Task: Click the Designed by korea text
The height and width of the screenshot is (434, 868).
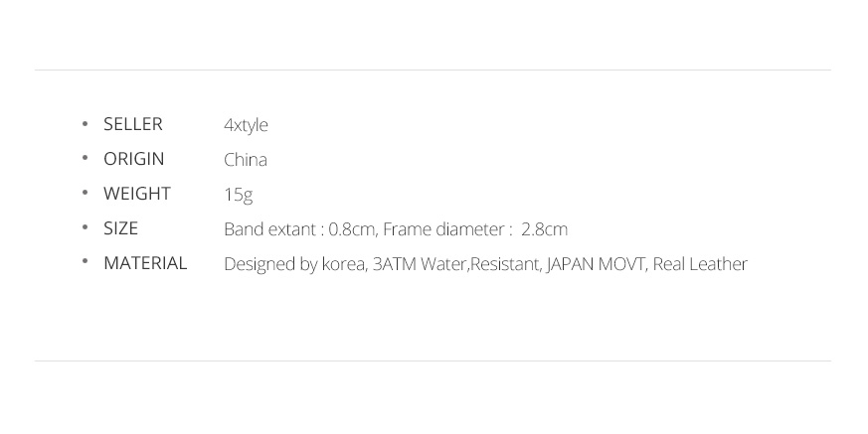Action: click(x=294, y=264)
